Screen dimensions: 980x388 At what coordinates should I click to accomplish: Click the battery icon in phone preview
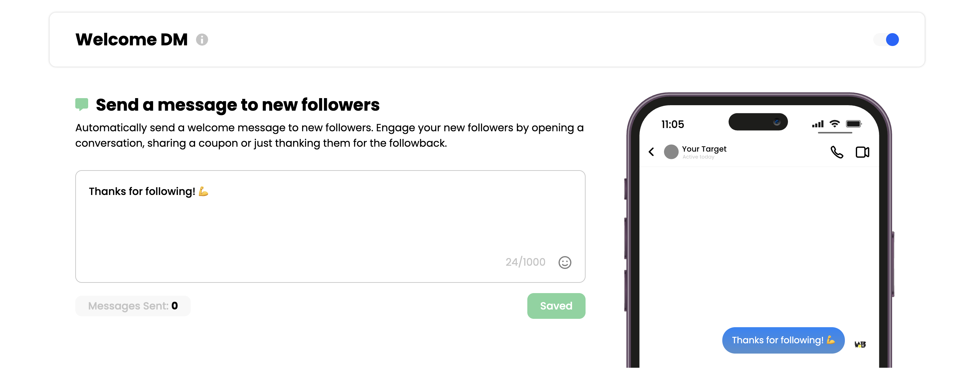pos(853,124)
